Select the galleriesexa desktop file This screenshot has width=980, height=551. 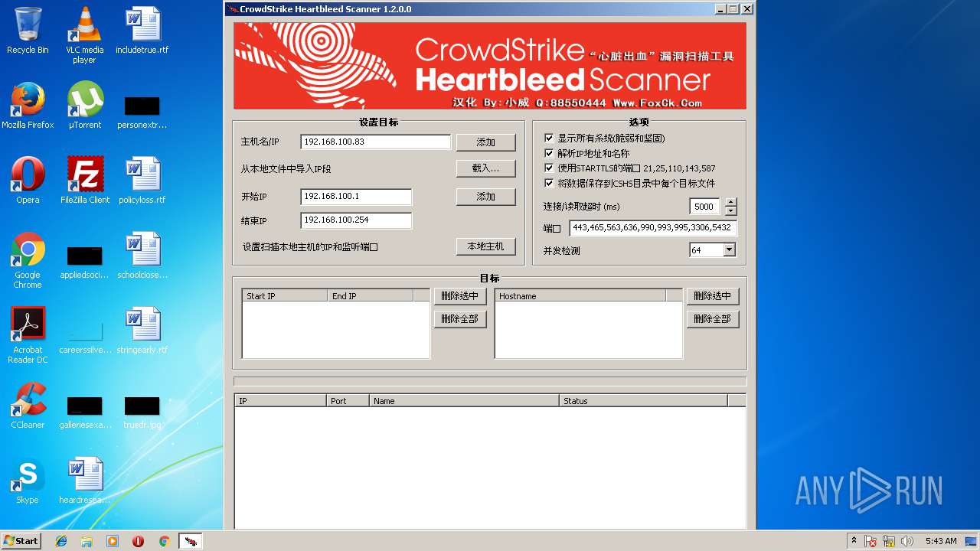click(85, 412)
